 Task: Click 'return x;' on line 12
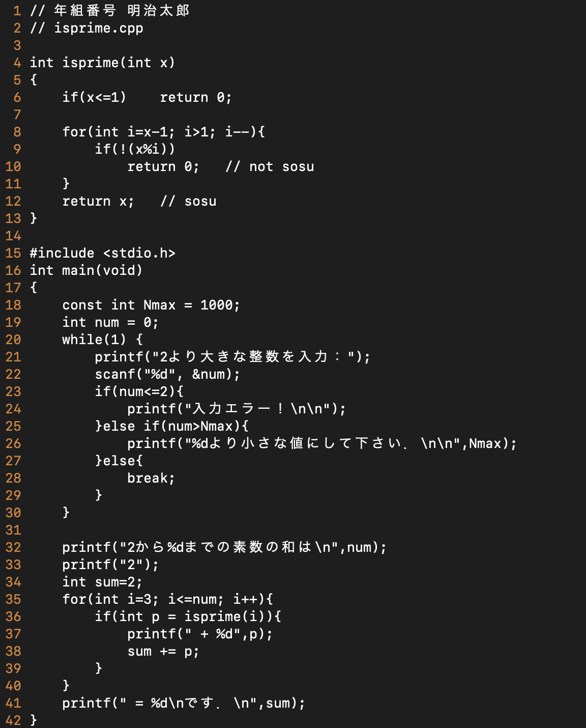98,201
